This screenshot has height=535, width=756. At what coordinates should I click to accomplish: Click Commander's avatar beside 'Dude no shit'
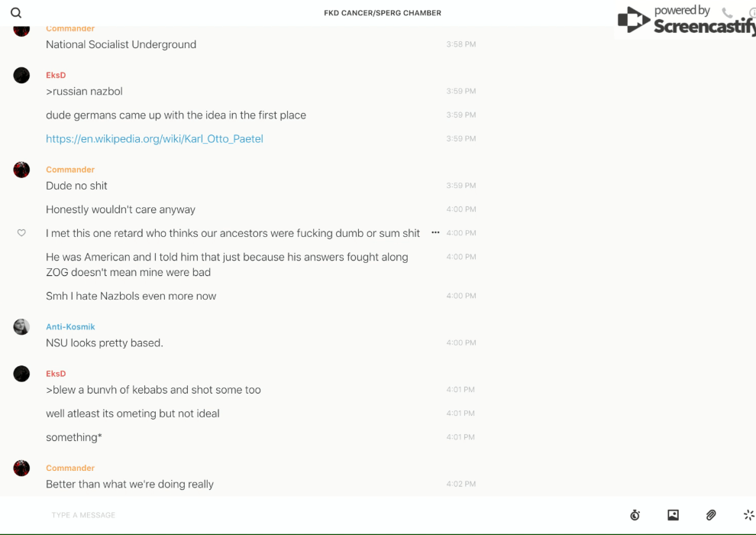21,170
